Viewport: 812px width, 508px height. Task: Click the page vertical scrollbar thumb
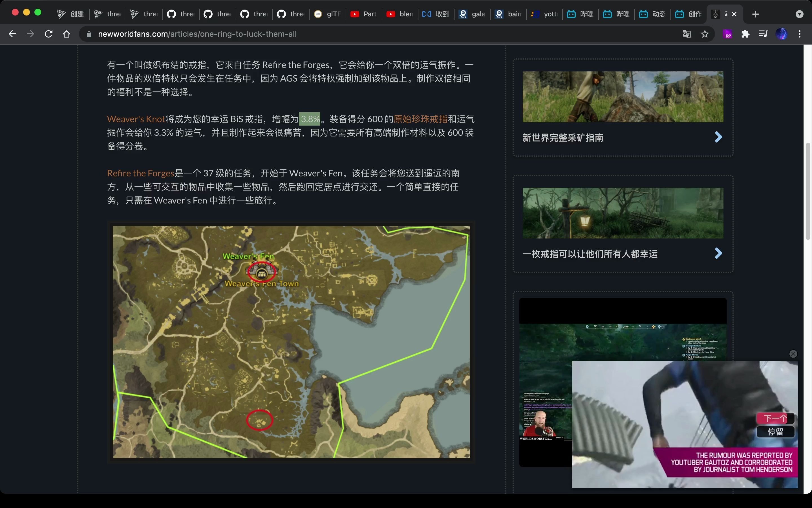tap(808, 191)
